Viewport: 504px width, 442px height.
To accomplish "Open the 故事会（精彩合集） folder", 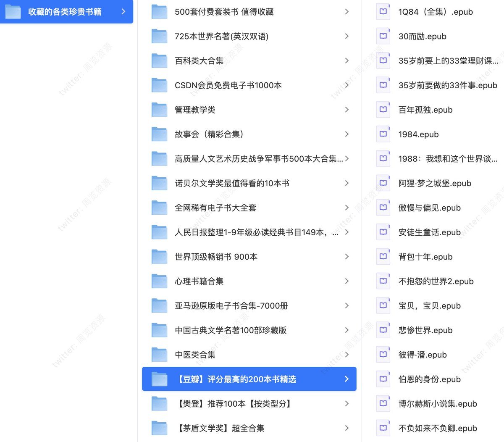I will (249, 134).
